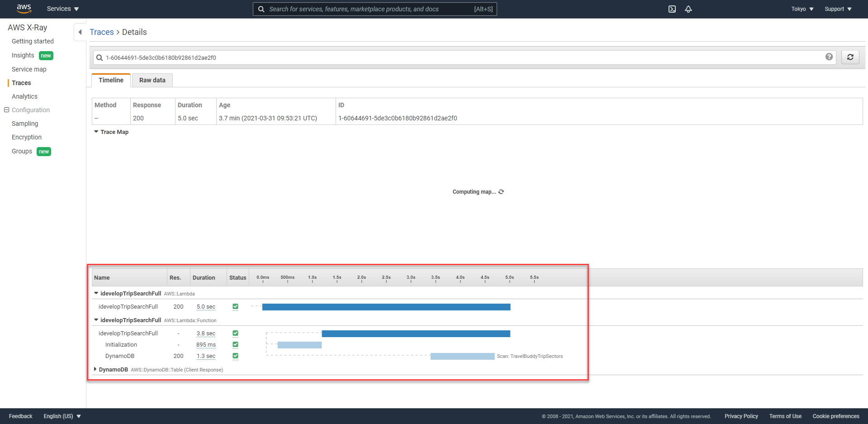The width and height of the screenshot is (868, 424).
Task: Switch to the Raw data tab
Action: click(x=152, y=80)
